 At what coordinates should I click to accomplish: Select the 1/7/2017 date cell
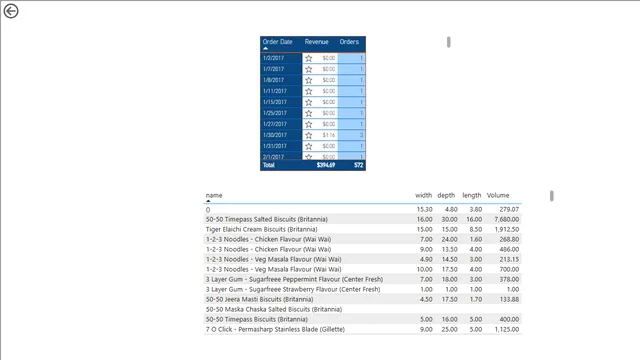click(281, 69)
